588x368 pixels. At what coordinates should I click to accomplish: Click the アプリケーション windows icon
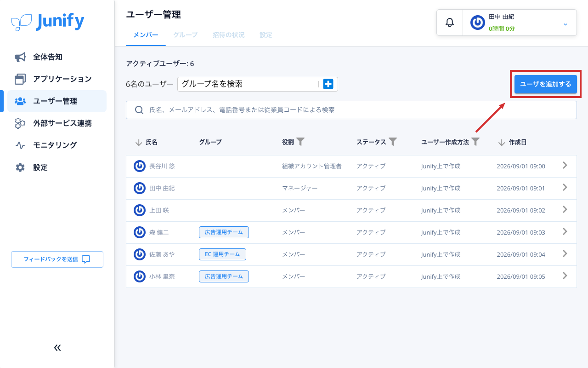coord(20,79)
